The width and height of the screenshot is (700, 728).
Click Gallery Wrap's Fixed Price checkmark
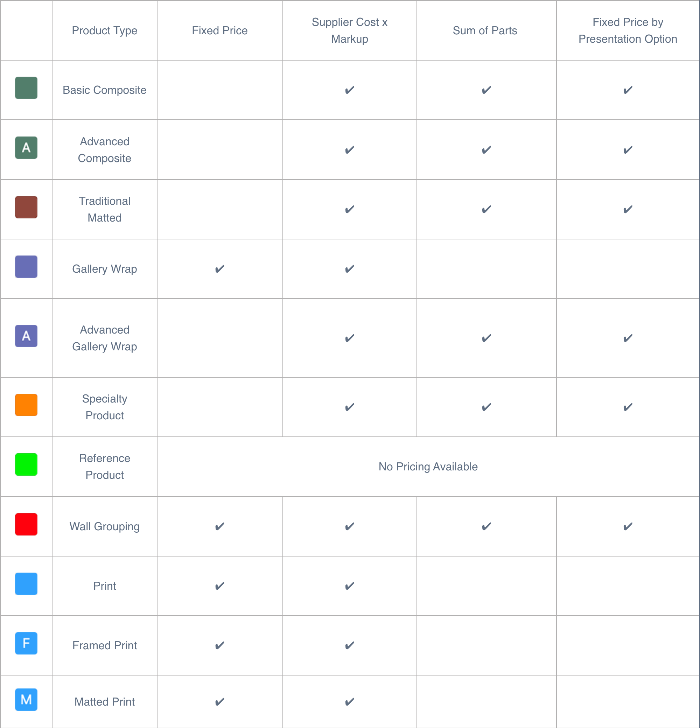pyautogui.click(x=219, y=269)
